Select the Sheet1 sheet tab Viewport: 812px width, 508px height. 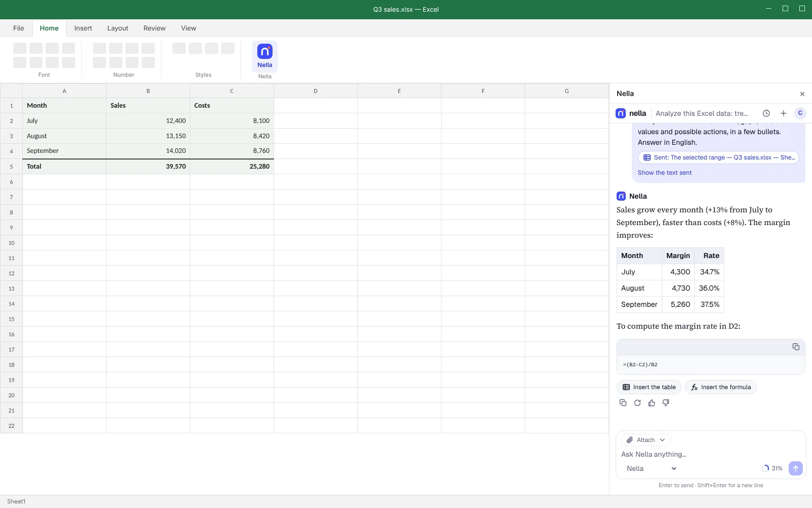point(16,501)
